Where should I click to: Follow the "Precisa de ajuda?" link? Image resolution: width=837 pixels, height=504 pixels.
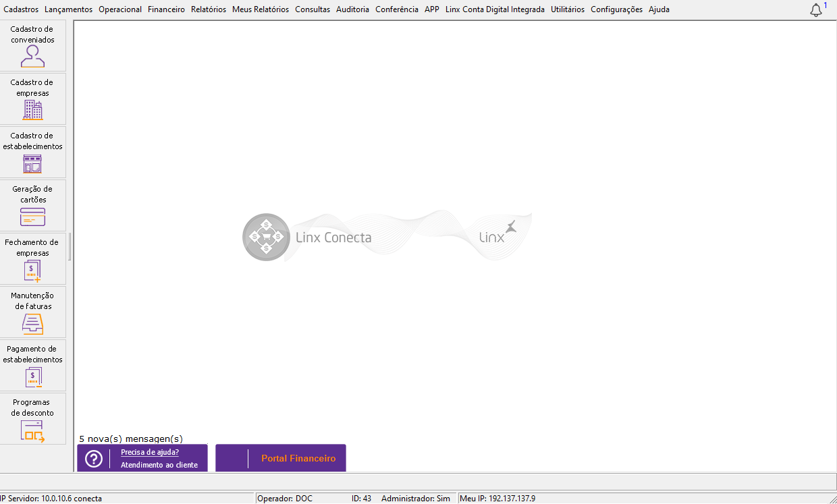coord(150,452)
